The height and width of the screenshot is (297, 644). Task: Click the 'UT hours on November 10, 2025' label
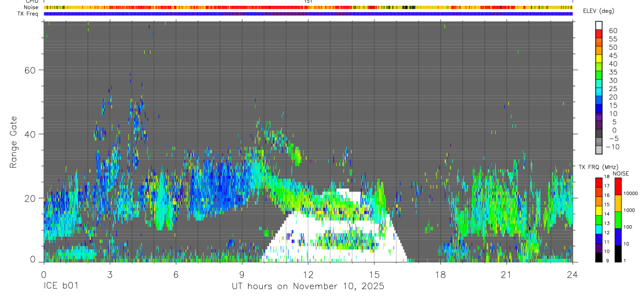(308, 286)
